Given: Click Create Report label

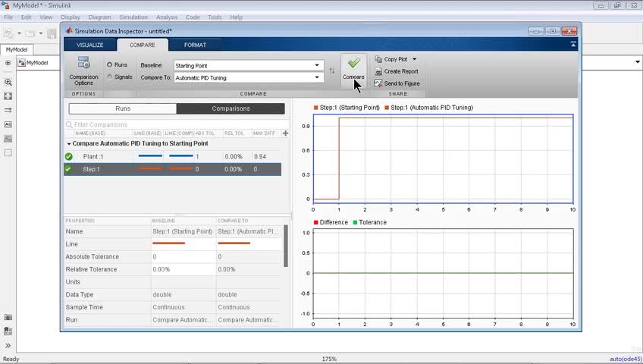Looking at the screenshot, I should (401, 71).
